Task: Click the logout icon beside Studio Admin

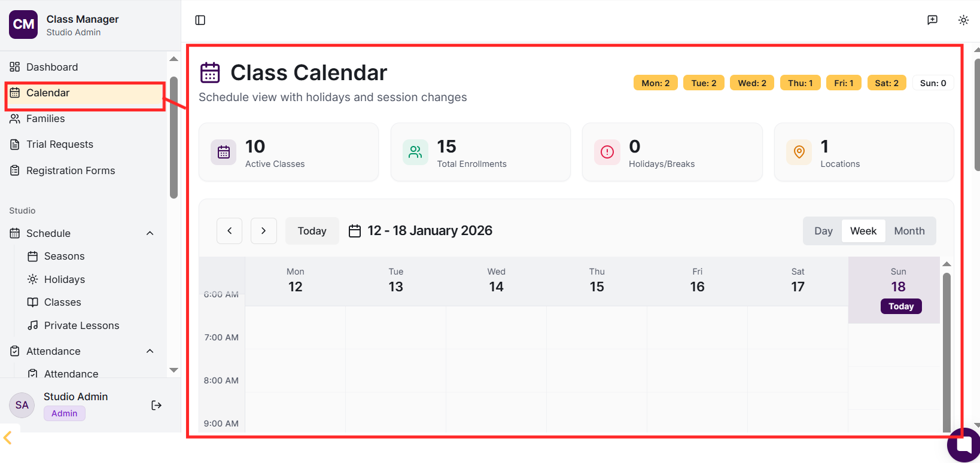Action: point(157,406)
